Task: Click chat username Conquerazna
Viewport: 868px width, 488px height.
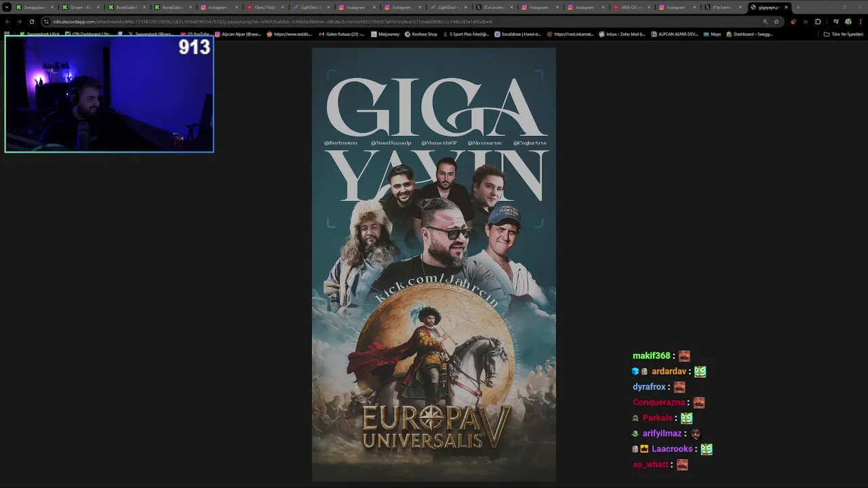Action: [x=658, y=403]
